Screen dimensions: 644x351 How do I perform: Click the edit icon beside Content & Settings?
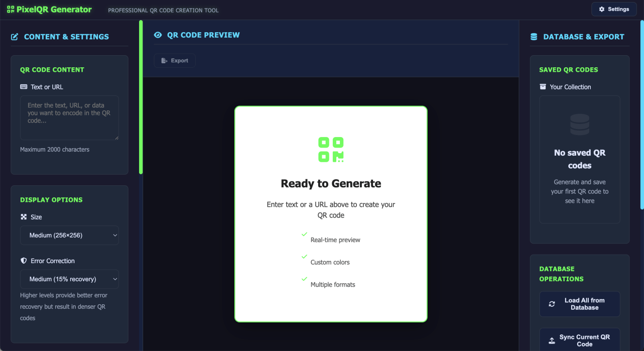click(15, 37)
